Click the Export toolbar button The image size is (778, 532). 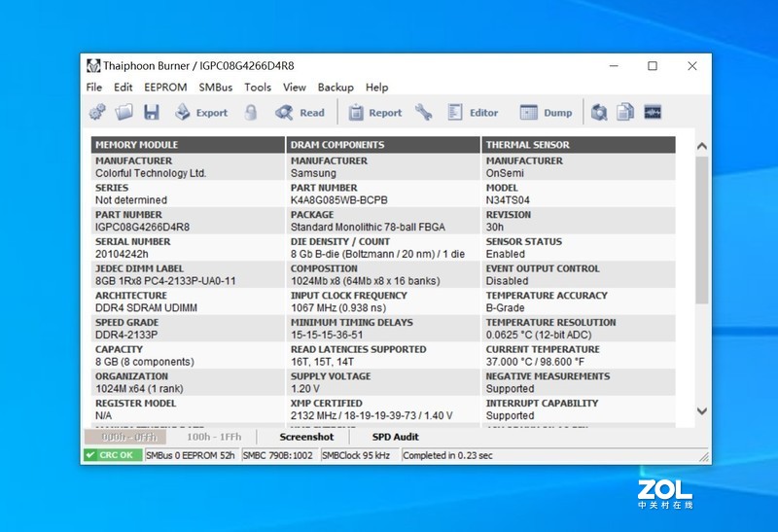(201, 112)
